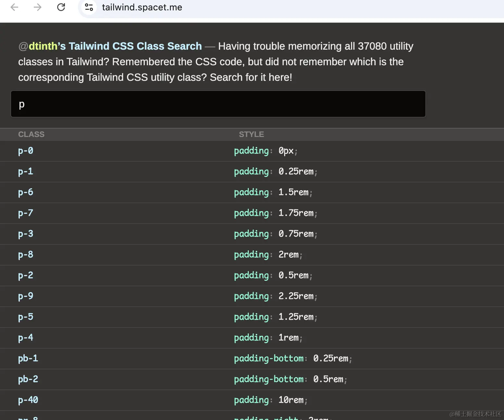Click the padding: 1rem style text

pos(268,338)
